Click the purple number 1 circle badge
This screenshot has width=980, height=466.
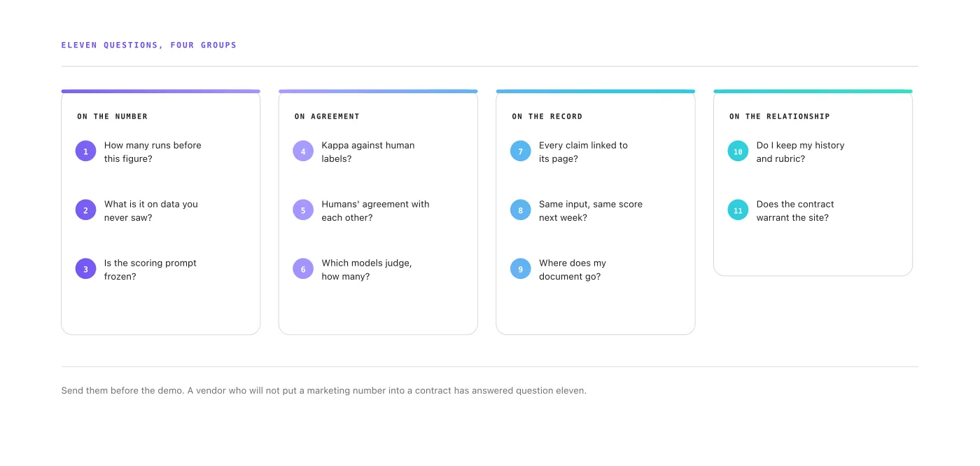point(86,151)
